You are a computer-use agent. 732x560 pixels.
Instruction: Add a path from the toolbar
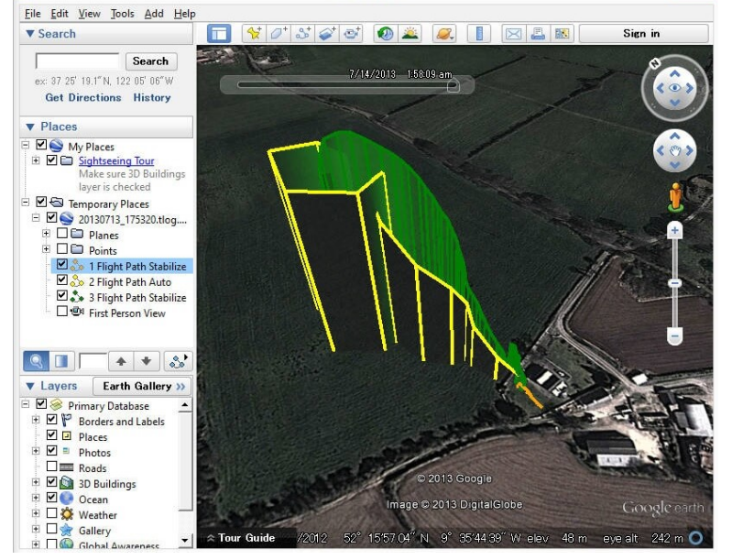(x=302, y=34)
